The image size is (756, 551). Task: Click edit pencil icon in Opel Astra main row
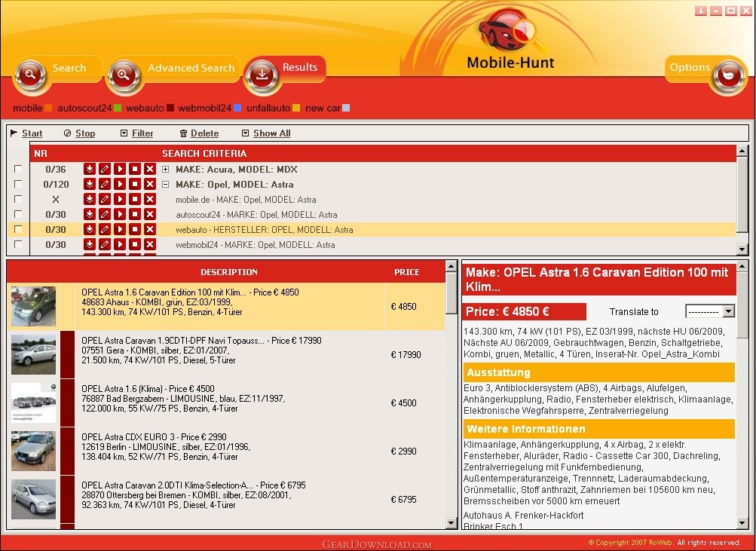coord(104,184)
